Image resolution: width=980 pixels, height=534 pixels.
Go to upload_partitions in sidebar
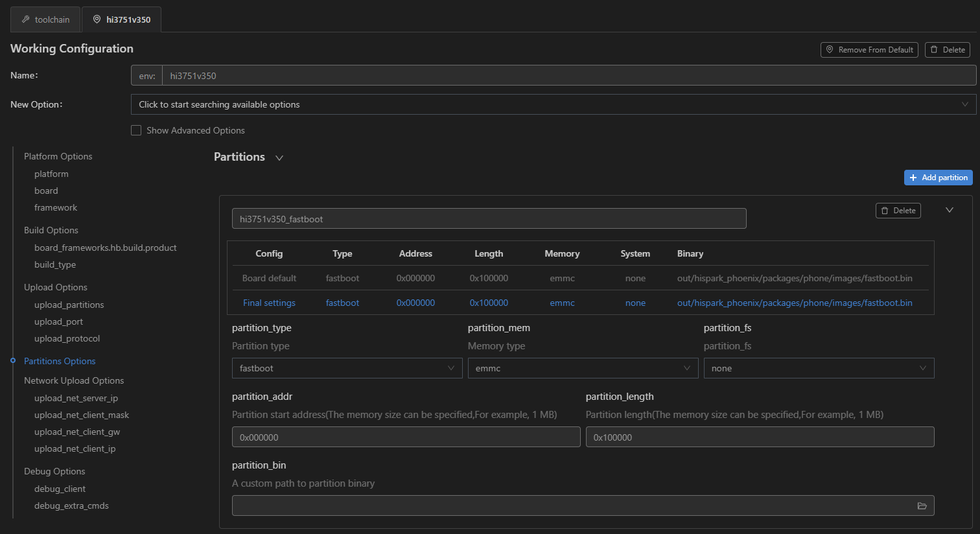pos(69,305)
